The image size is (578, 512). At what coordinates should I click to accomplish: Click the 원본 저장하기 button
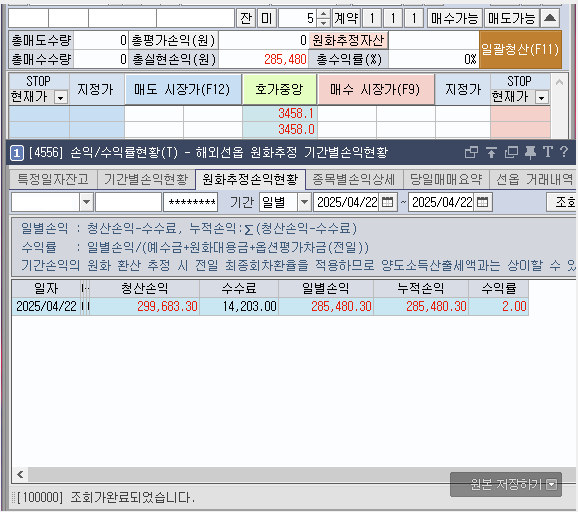tap(506, 484)
